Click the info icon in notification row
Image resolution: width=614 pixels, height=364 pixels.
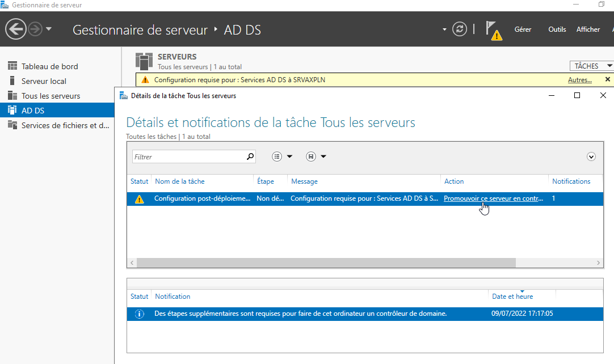point(139,314)
